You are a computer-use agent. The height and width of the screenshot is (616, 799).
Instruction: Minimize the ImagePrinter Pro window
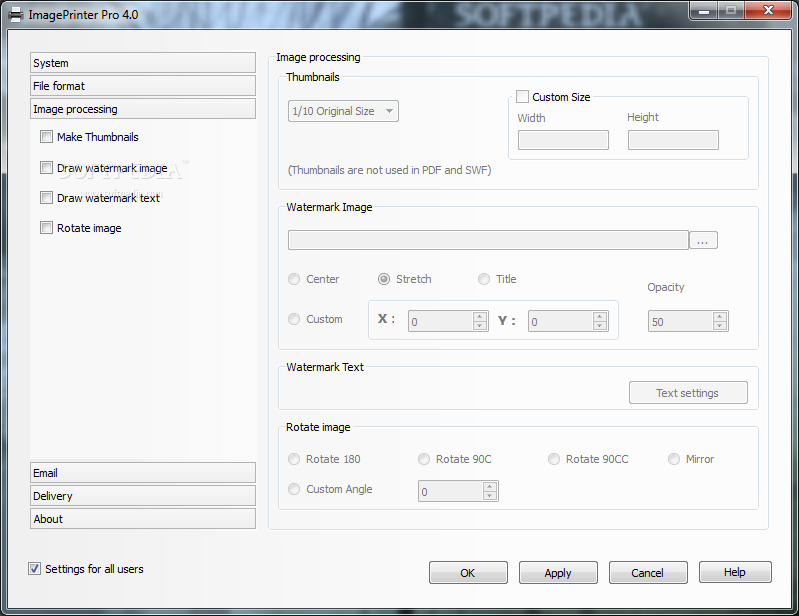point(704,11)
